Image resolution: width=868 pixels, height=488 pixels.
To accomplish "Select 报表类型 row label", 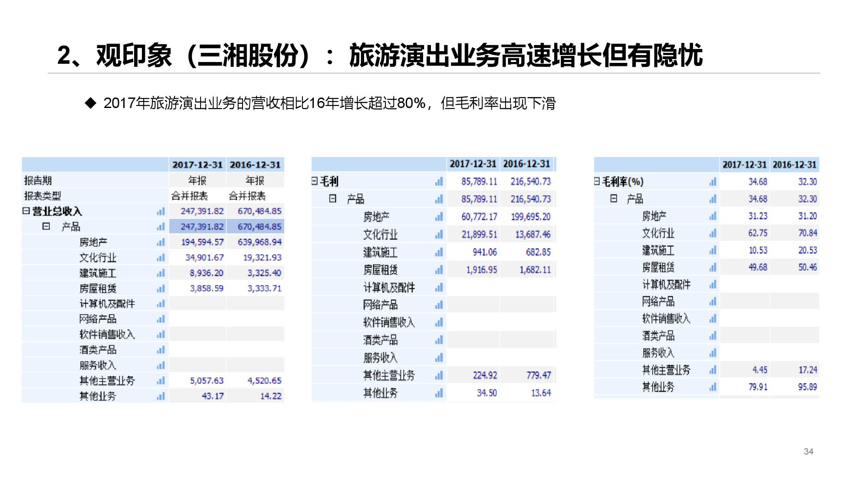I will coord(43,196).
